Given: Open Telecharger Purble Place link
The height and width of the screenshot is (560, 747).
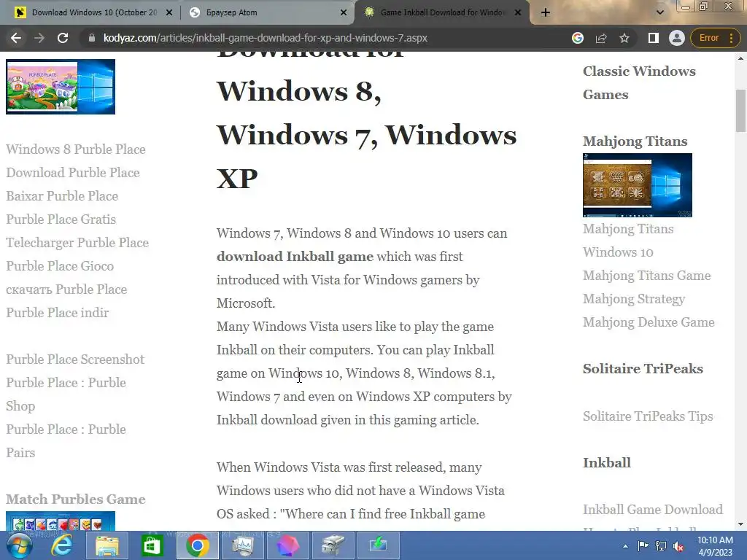Looking at the screenshot, I should click(77, 242).
